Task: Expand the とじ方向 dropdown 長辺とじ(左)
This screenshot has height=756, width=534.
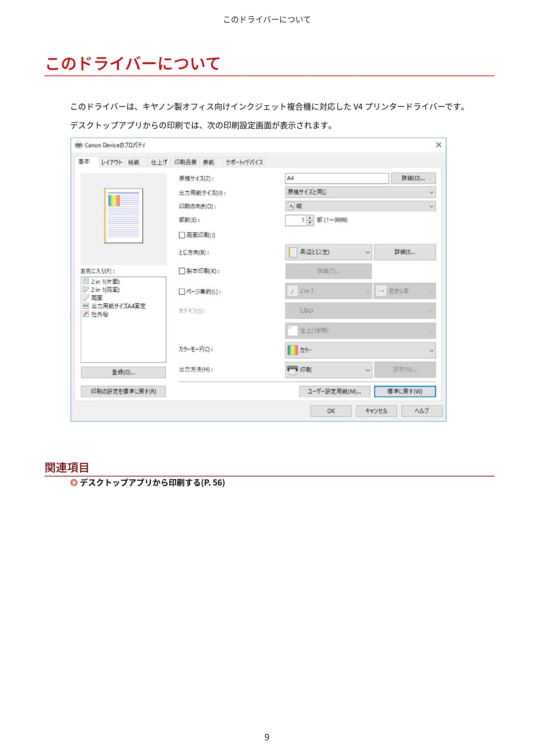Action: (328, 252)
